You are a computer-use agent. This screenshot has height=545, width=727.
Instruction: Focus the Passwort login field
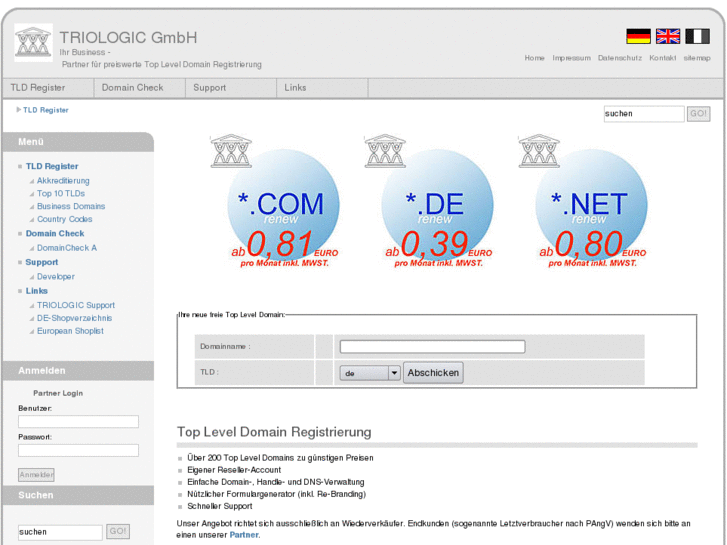point(78,450)
